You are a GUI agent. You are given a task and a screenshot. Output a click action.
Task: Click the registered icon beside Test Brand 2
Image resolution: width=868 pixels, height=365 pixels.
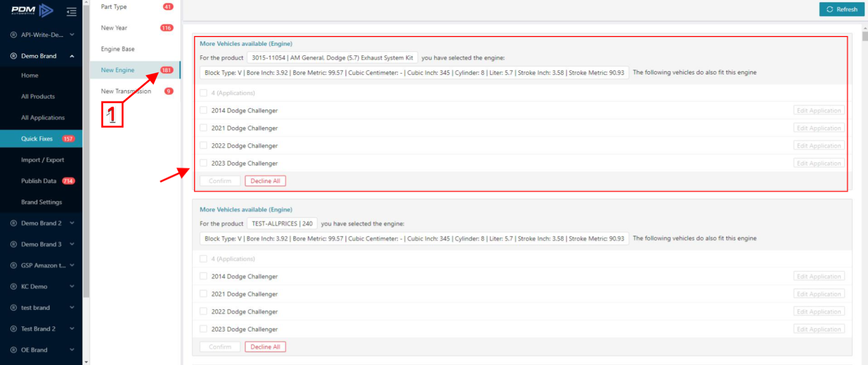(x=13, y=329)
